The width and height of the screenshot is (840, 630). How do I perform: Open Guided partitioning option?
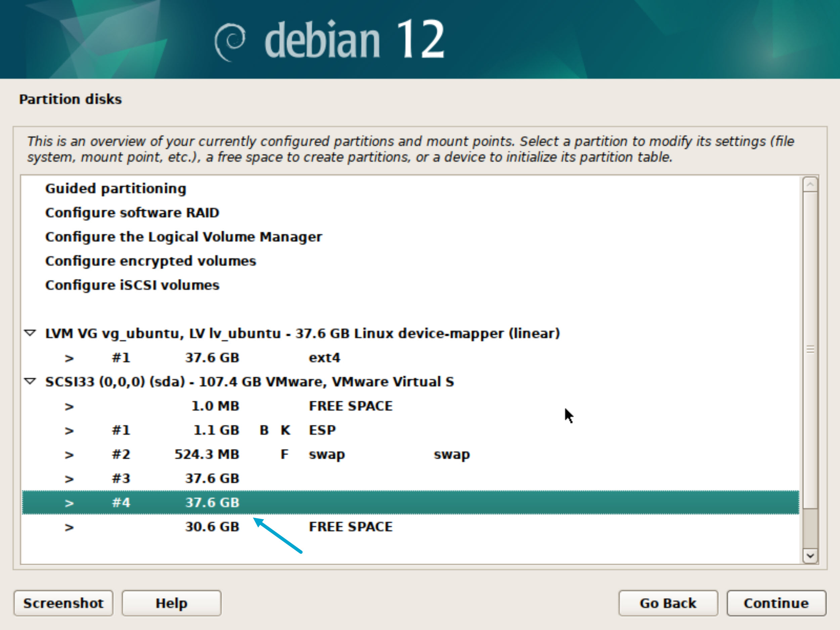(x=116, y=189)
